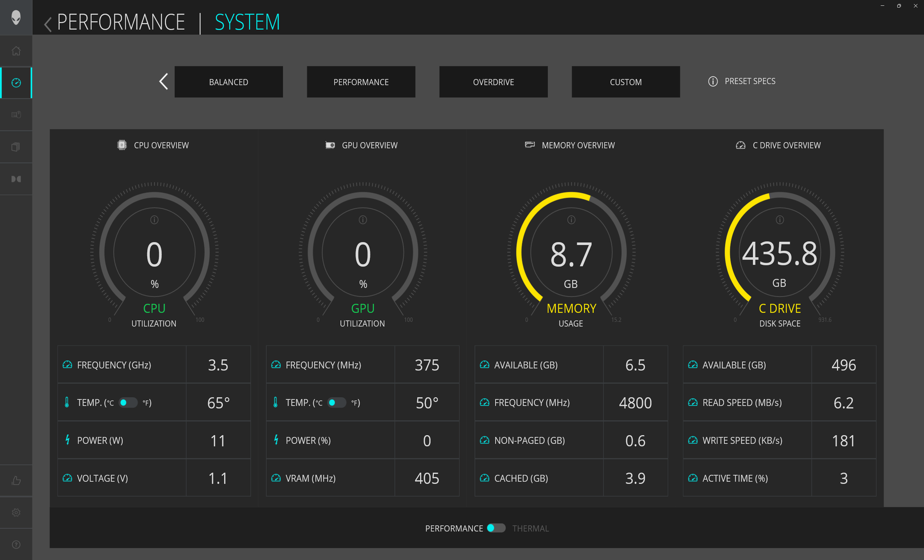Select the Performance gauge sidebar icon
This screenshot has height=560, width=924.
point(16,83)
